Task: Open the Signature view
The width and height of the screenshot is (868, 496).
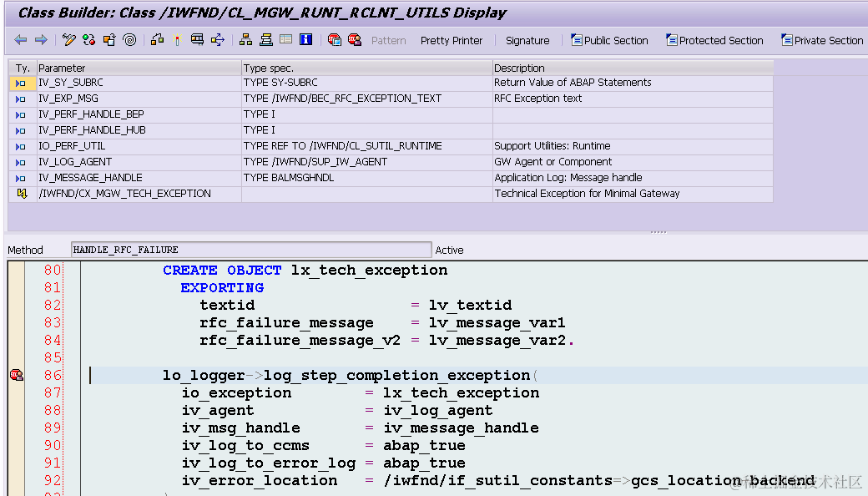Action: [527, 40]
